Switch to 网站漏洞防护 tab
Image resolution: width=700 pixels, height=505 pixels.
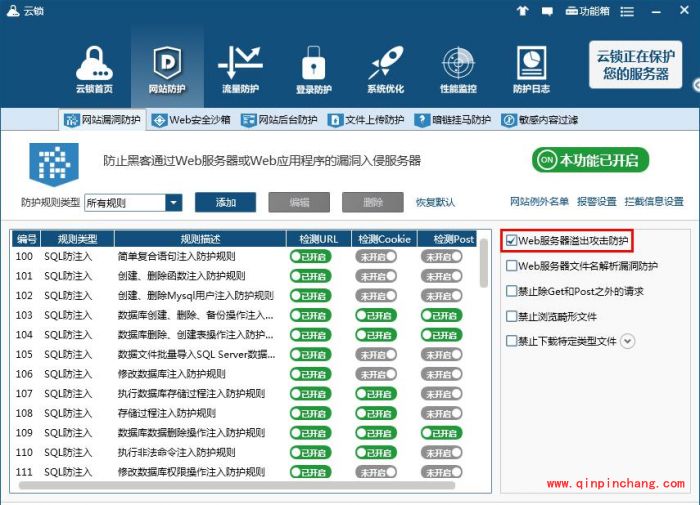coord(102,120)
